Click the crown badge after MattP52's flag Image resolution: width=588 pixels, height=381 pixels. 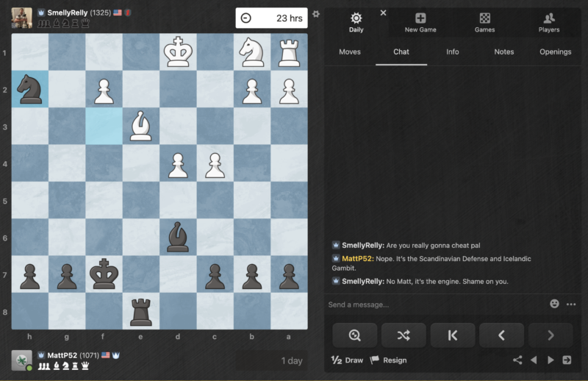click(x=116, y=355)
